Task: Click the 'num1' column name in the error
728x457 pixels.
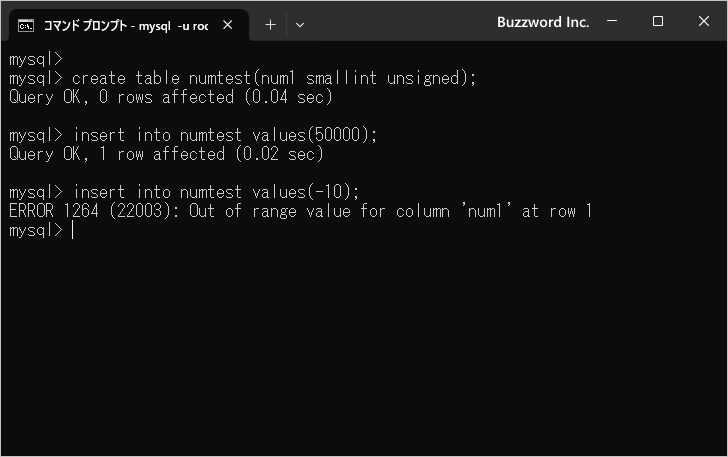Action: point(486,211)
